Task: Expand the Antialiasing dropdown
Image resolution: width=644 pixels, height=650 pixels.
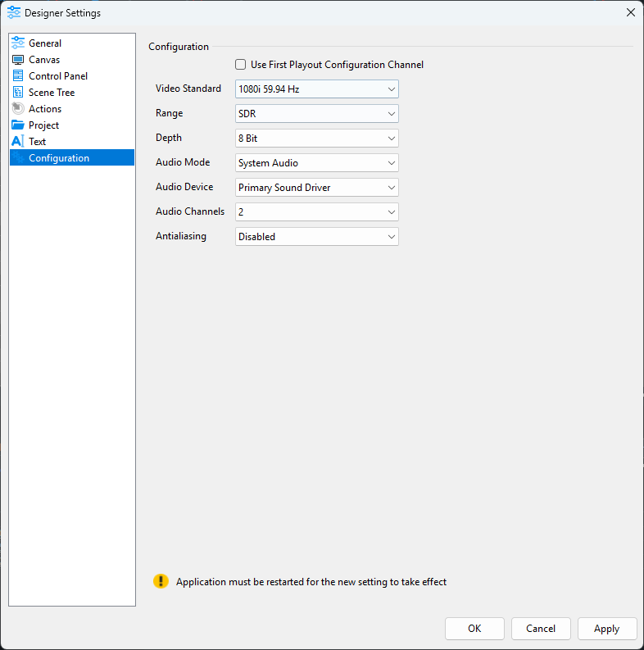Action: click(316, 236)
